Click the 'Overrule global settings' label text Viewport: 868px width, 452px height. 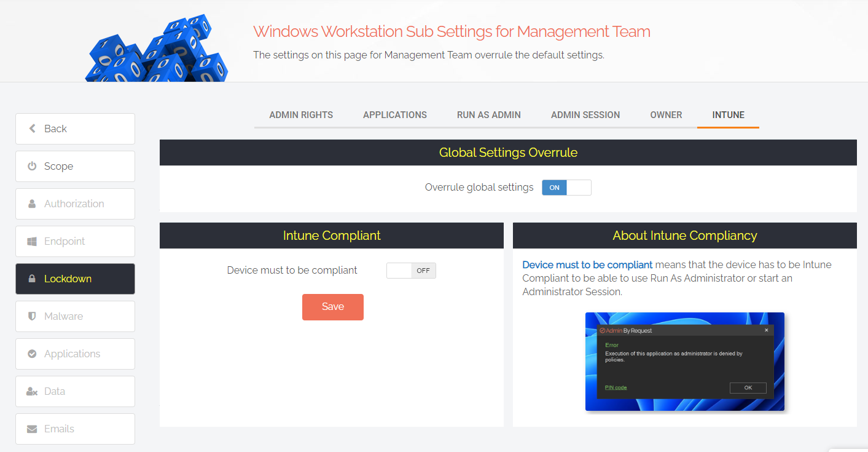click(x=479, y=187)
